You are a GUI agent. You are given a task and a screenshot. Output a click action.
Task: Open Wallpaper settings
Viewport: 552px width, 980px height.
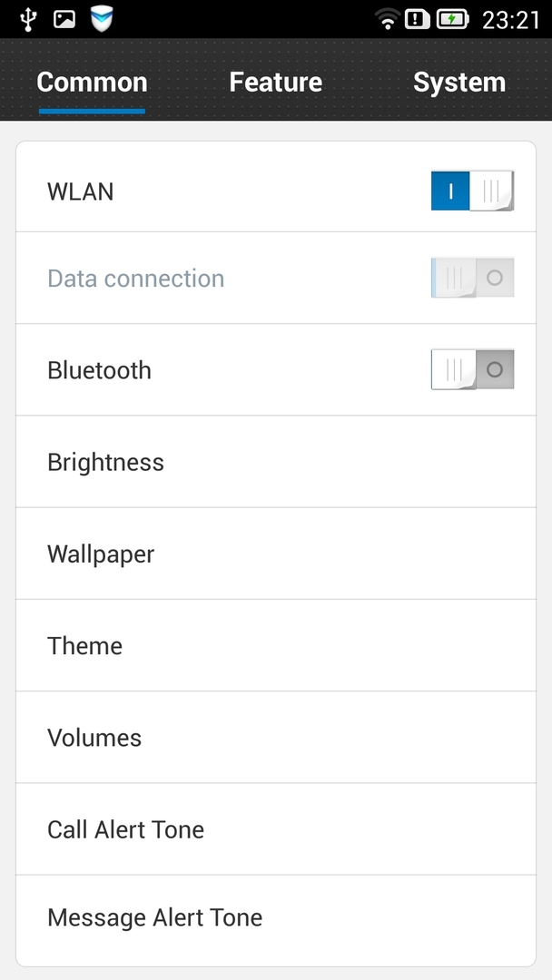[x=276, y=554]
